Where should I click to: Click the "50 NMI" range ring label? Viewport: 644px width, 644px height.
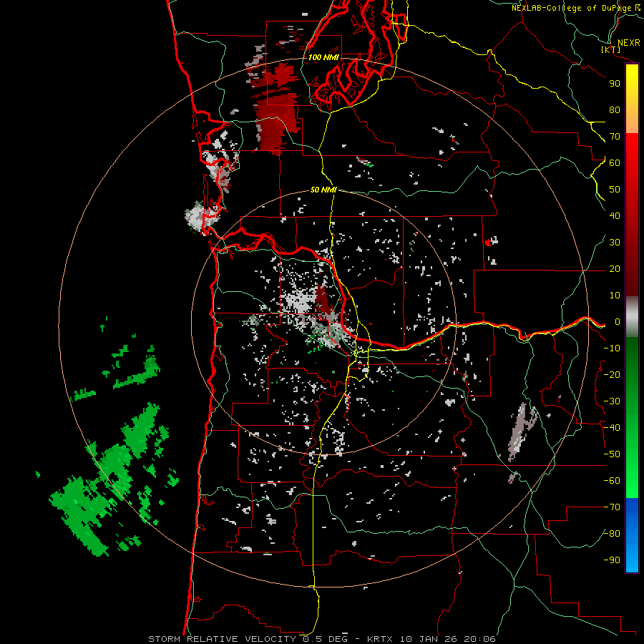tap(323, 190)
